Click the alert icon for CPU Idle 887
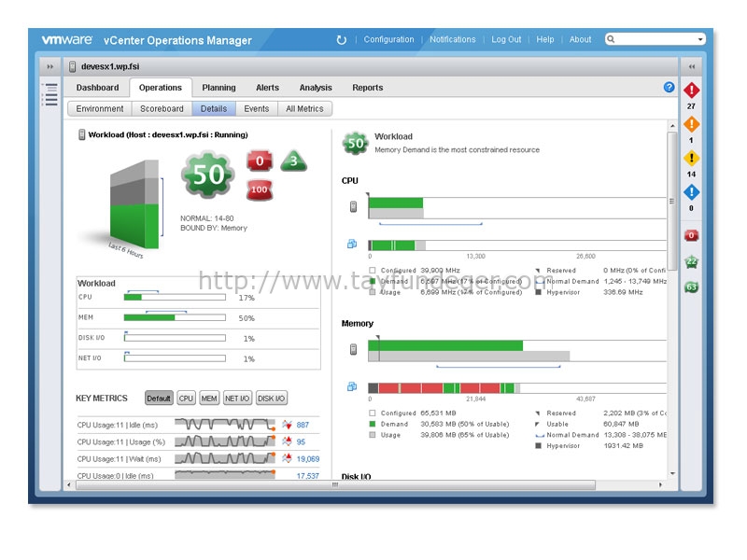 click(x=287, y=425)
